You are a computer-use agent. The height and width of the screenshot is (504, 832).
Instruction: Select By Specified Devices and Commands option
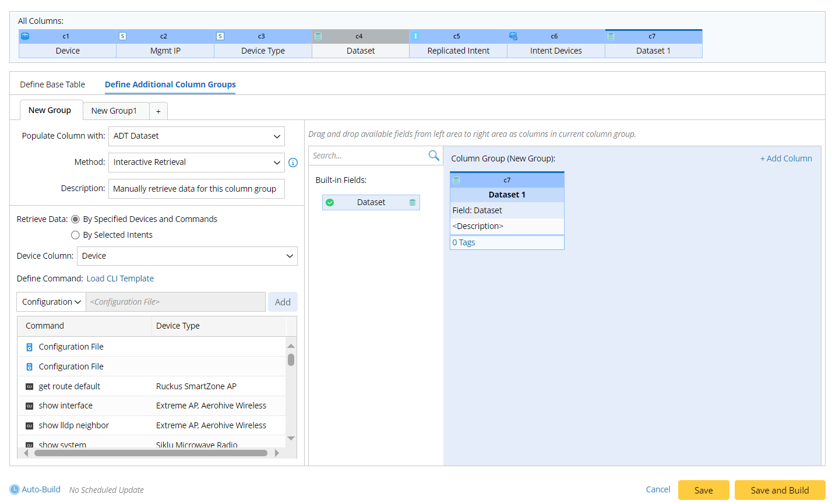75,219
